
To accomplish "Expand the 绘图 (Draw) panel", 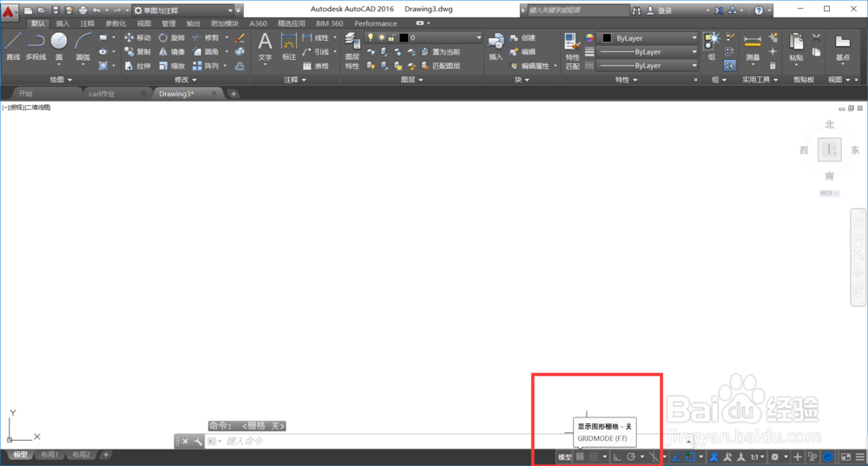I will [x=61, y=80].
